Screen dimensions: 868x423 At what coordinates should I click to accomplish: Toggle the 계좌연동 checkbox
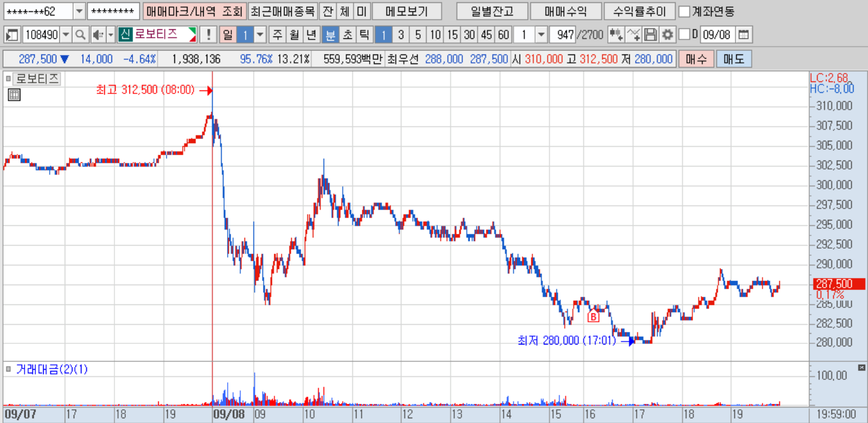[685, 11]
